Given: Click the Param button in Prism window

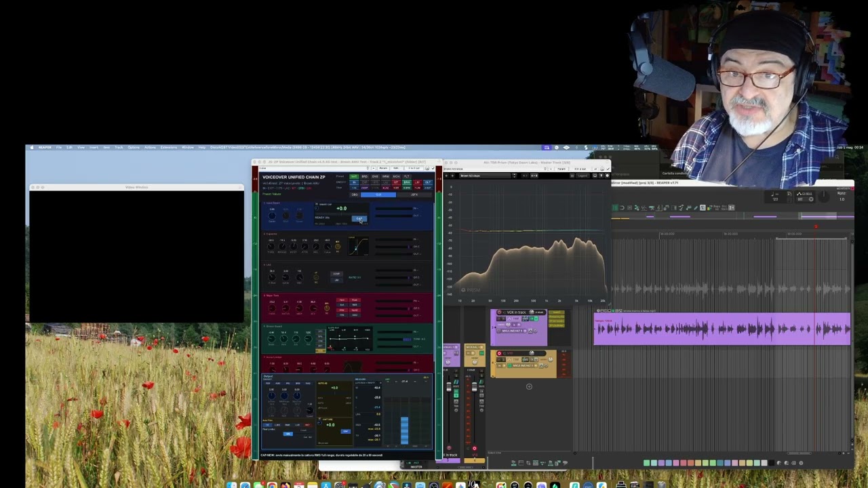Looking at the screenshot, I should [x=561, y=169].
